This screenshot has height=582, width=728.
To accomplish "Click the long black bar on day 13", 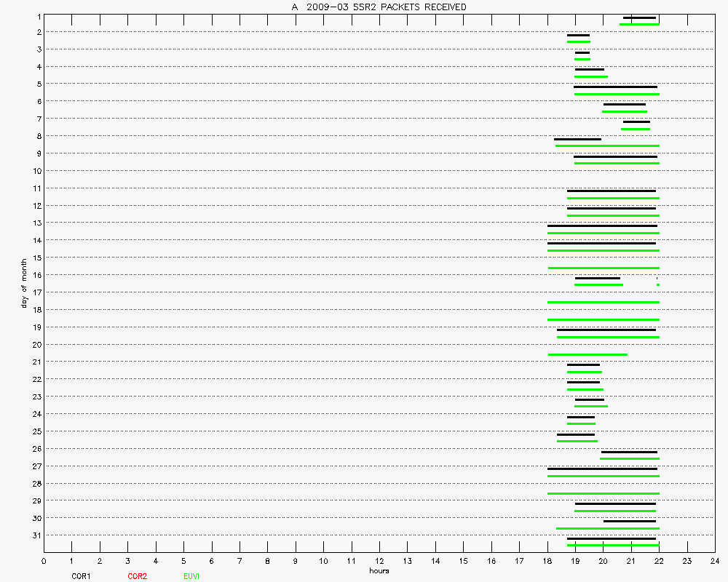I will click(x=602, y=226).
